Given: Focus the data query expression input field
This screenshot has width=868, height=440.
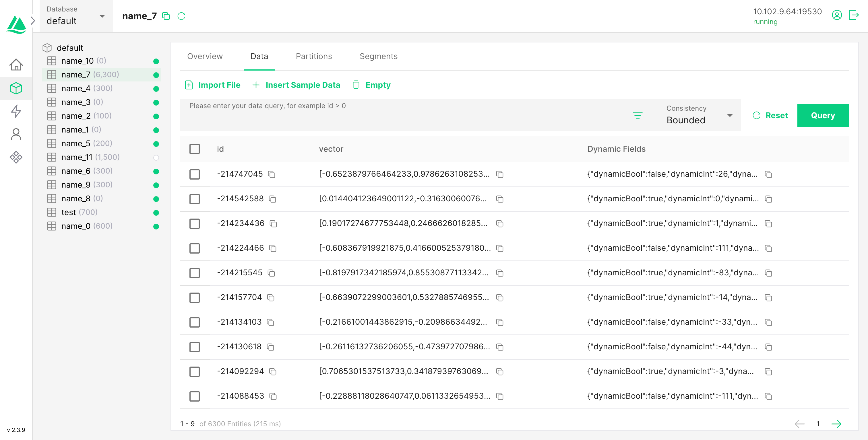Looking at the screenshot, I should tap(404, 114).
